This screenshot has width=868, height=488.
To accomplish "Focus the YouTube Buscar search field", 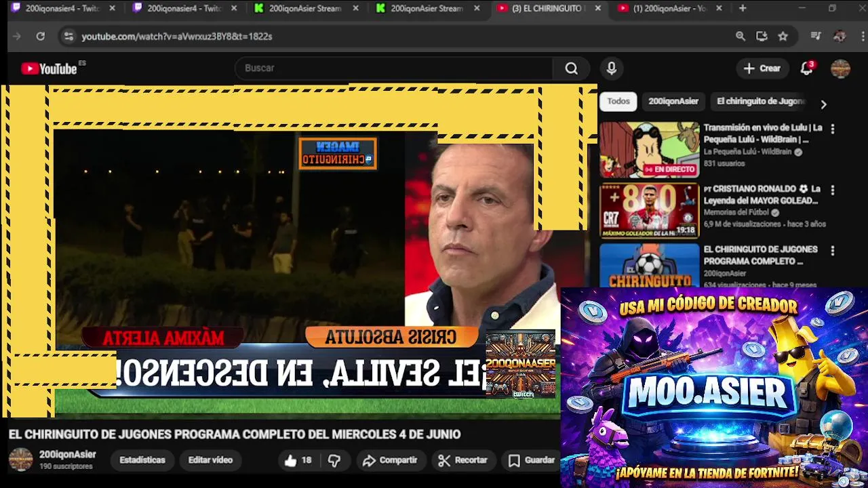I will pos(393,68).
